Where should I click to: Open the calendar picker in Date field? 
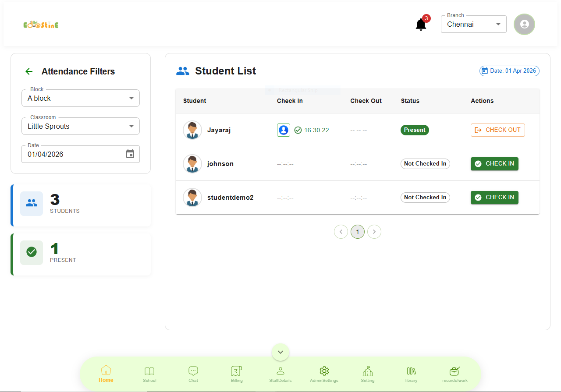click(130, 154)
